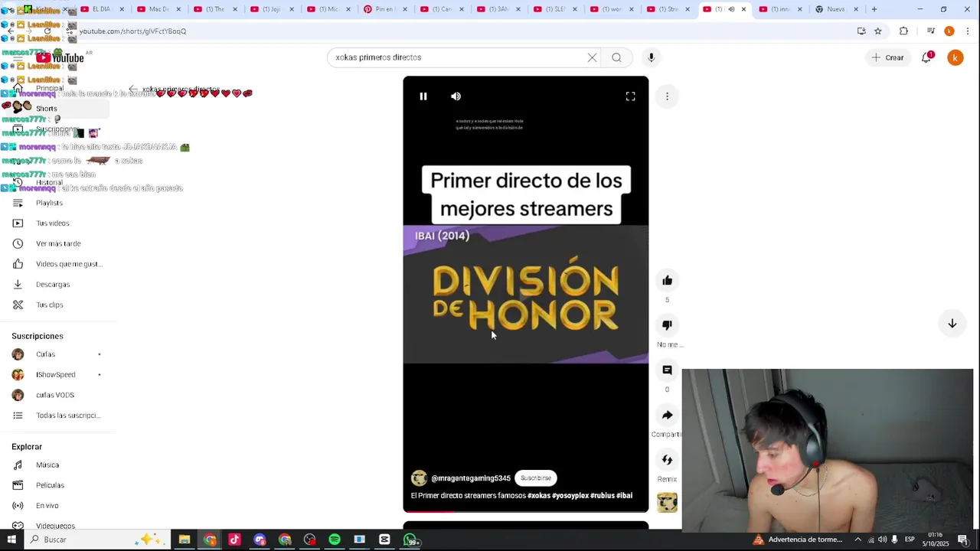Share the Short with the arrow icon

667,415
